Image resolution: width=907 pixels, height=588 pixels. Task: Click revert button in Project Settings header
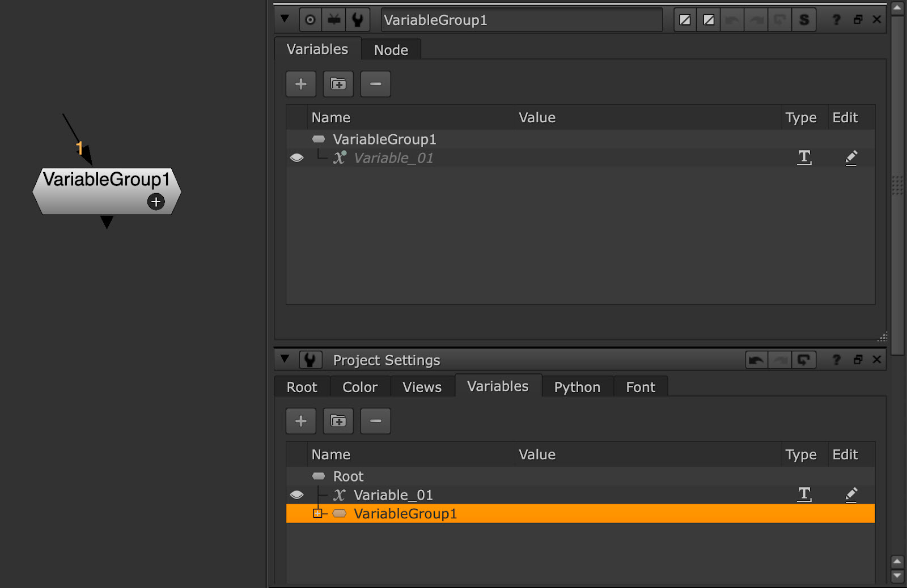(804, 360)
